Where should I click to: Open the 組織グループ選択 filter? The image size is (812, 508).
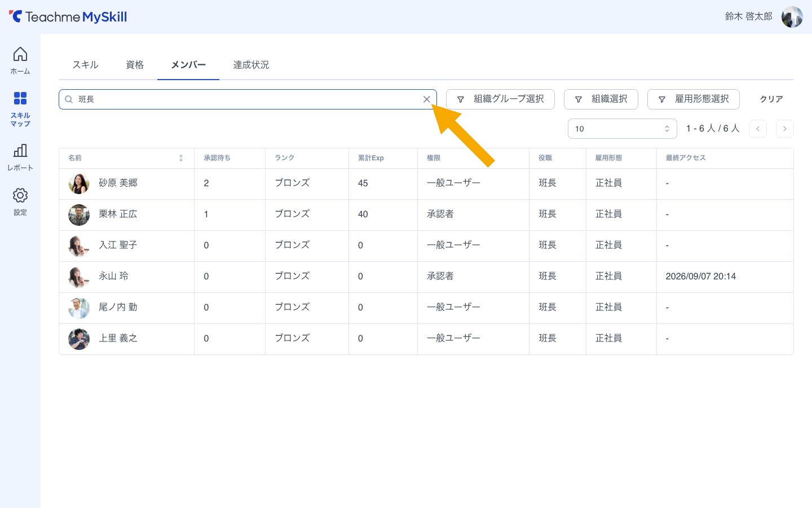(500, 99)
